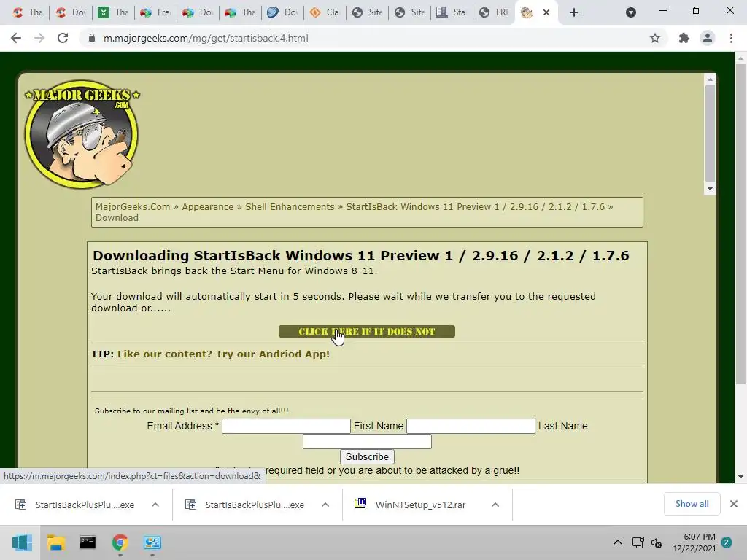
Task: Open StartIsBack Windows 11 Preview breadcrumb link
Action: 475,206
